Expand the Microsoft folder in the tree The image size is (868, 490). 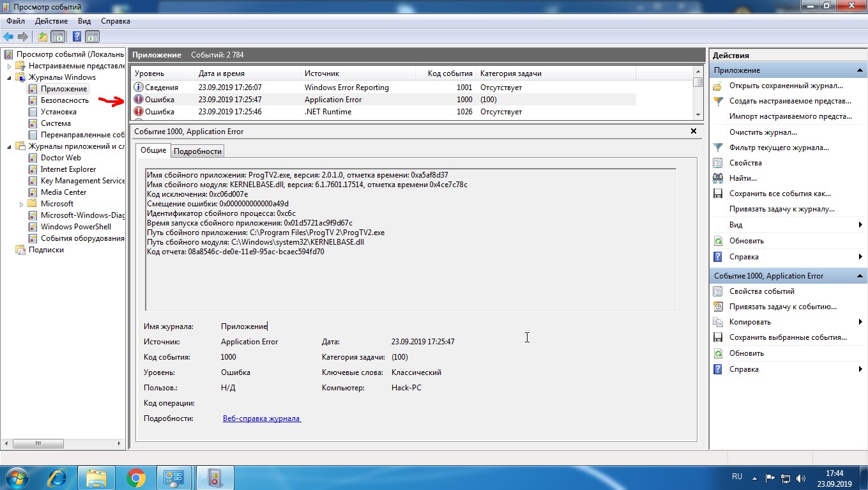tap(22, 204)
